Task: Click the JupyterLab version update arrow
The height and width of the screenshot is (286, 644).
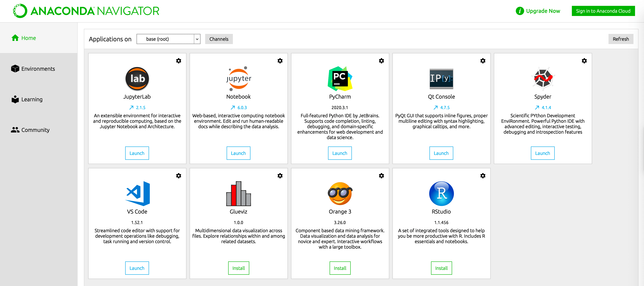Action: (x=131, y=108)
